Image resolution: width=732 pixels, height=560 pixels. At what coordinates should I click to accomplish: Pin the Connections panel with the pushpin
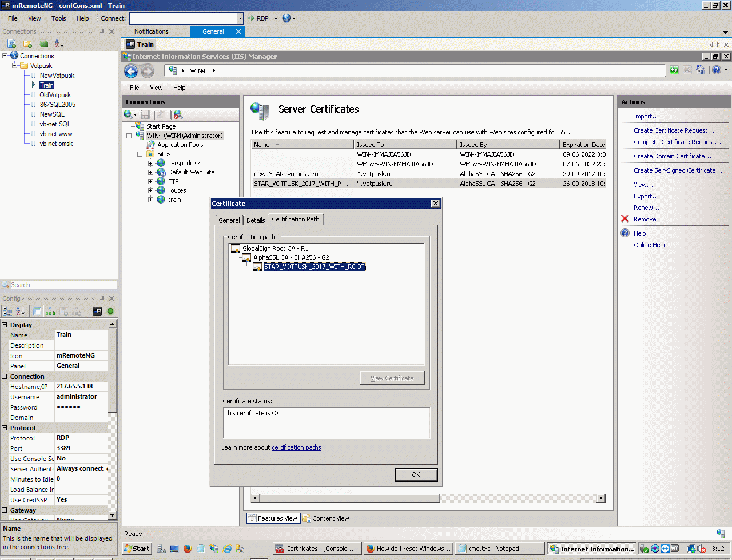(102, 31)
